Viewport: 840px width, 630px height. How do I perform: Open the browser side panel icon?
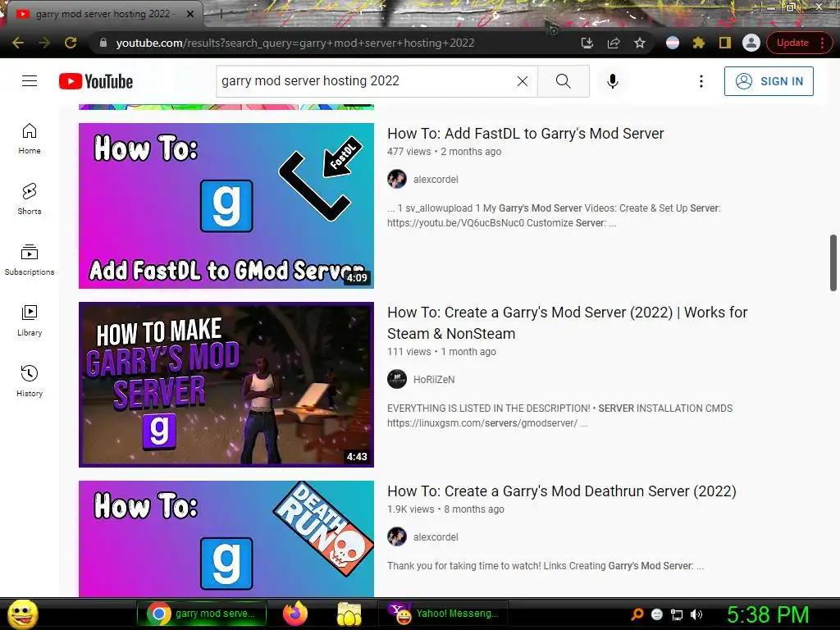(x=725, y=43)
